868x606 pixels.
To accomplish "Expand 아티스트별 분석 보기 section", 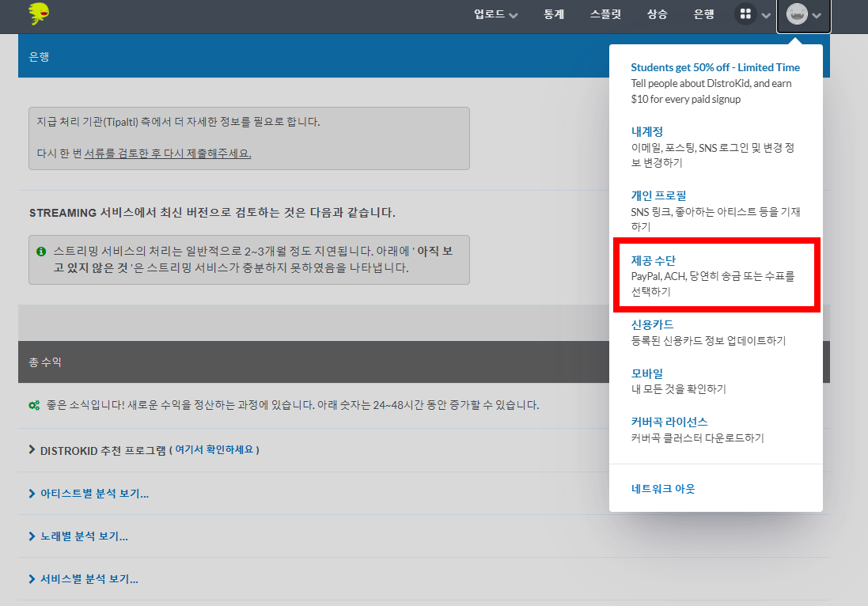I will 89,493.
